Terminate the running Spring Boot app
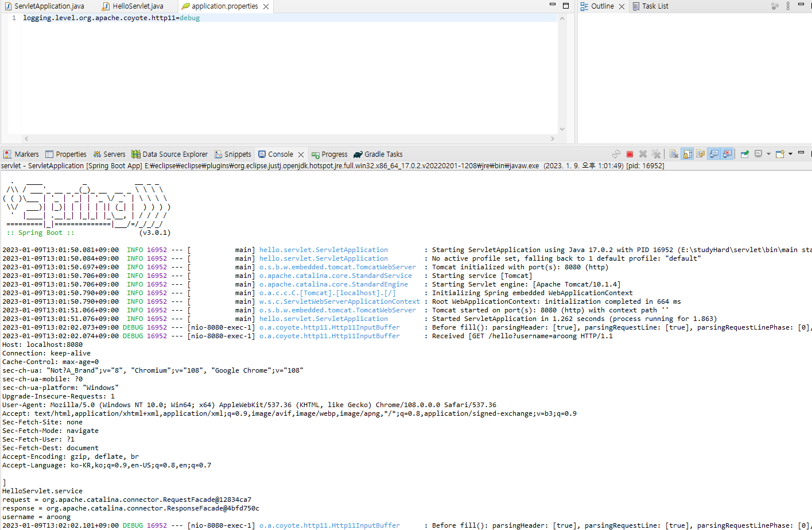Viewport: 812px width, 530px height. click(x=630, y=154)
